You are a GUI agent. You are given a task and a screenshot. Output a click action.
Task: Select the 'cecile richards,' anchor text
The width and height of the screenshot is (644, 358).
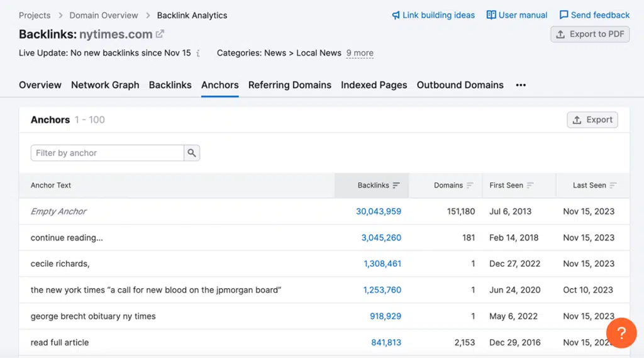tap(60, 264)
